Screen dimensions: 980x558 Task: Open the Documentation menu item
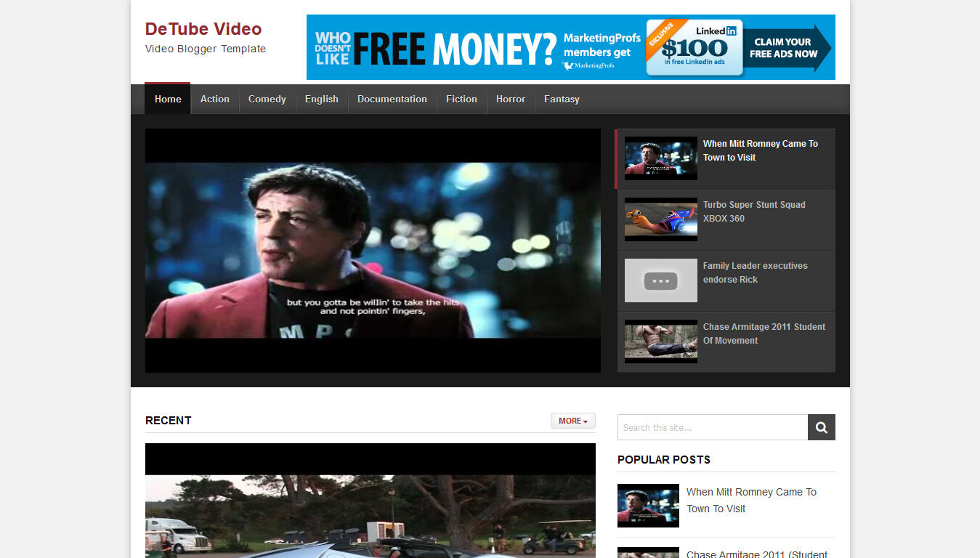392,99
